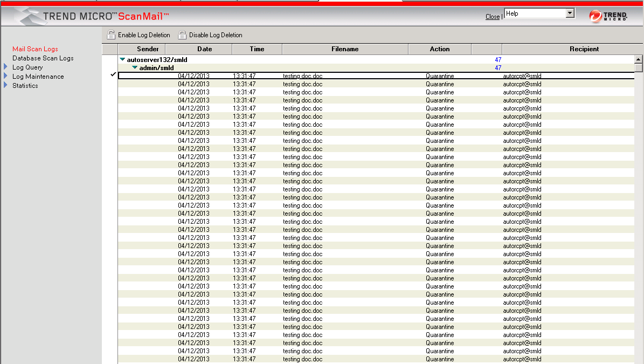Click the Close link in header
Viewport: 644px width, 364px height.
(492, 17)
